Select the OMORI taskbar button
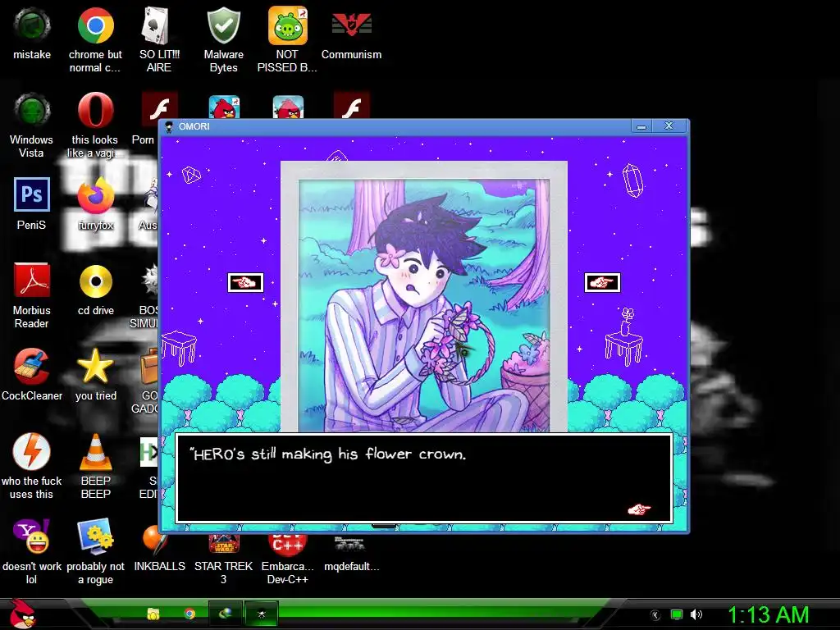 tap(262, 614)
